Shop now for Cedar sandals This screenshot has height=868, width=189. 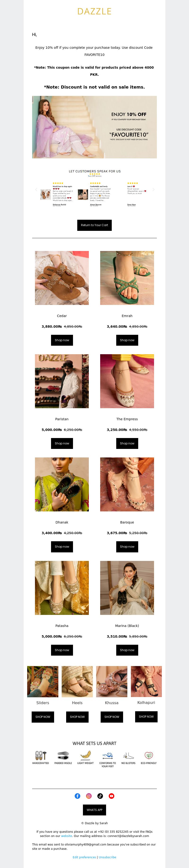point(62,340)
